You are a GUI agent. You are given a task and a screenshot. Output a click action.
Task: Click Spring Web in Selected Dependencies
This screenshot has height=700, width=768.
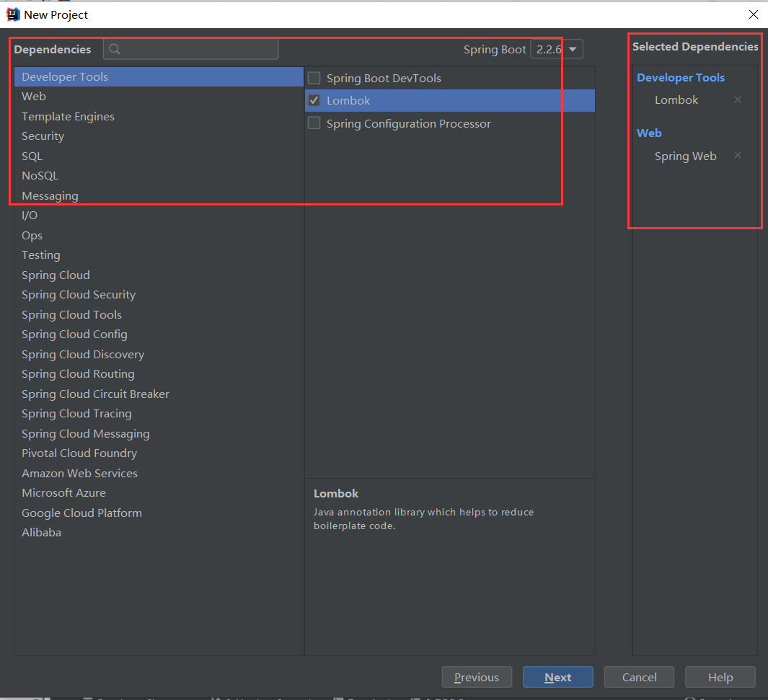(685, 156)
